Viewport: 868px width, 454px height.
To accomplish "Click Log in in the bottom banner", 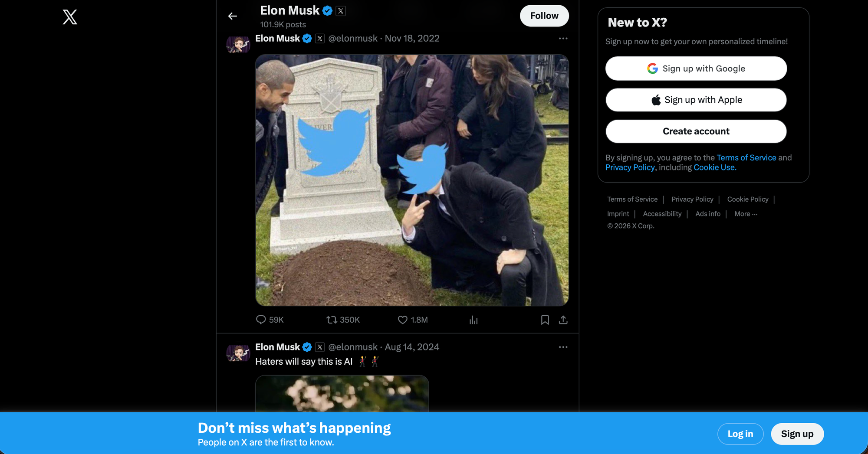I will pyautogui.click(x=740, y=434).
